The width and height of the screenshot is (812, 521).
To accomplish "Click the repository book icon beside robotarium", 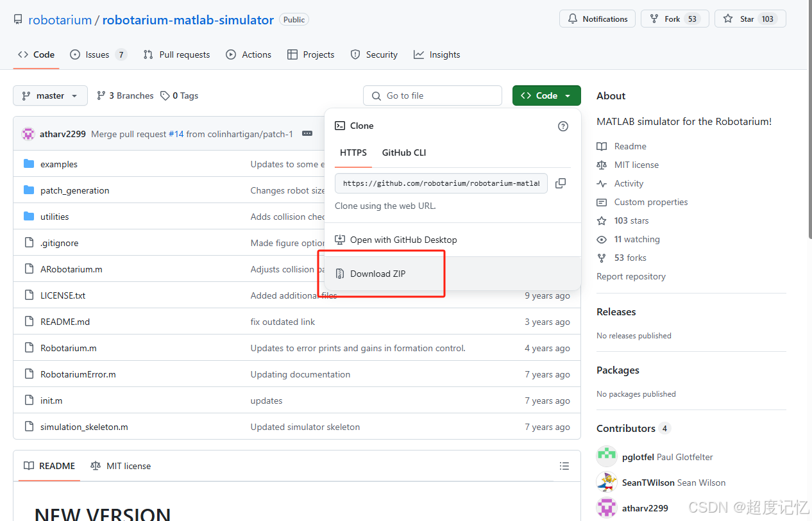I will click(18, 20).
